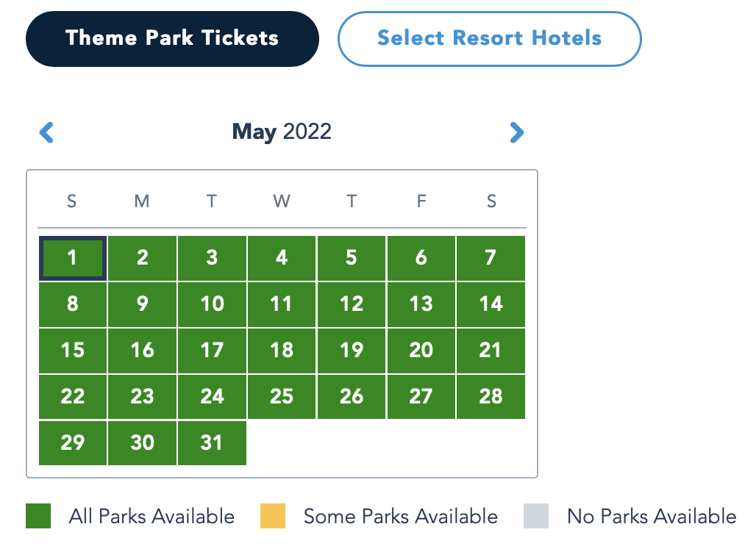Click yellow Some Parks Available swatch

(272, 516)
